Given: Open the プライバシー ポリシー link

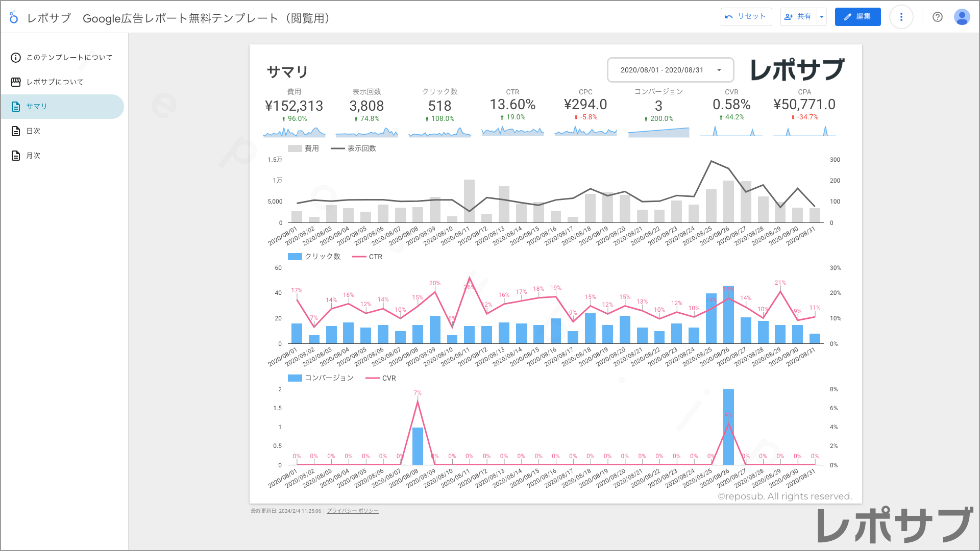Looking at the screenshot, I should click(352, 511).
